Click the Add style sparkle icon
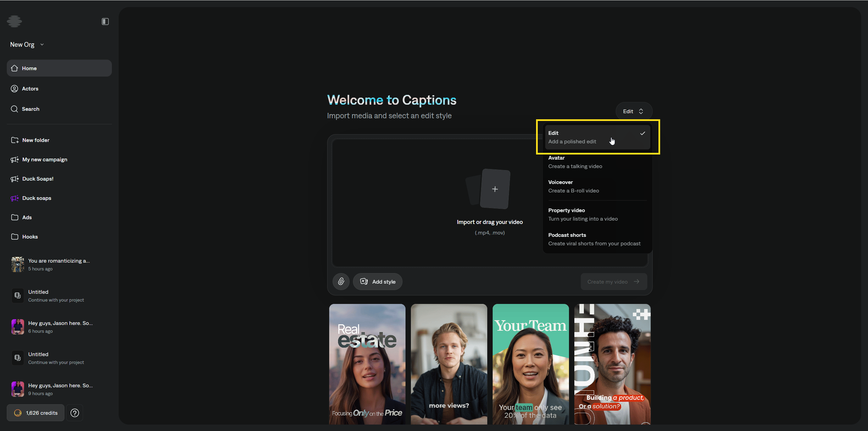This screenshot has width=868, height=431. coord(364,281)
